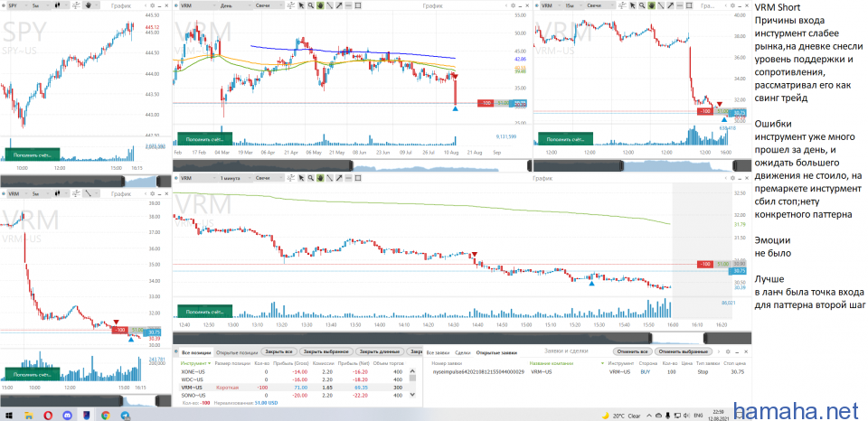Open the 15м timeframe dropdown
The width and height of the screenshot is (868, 421).
click(x=573, y=5)
